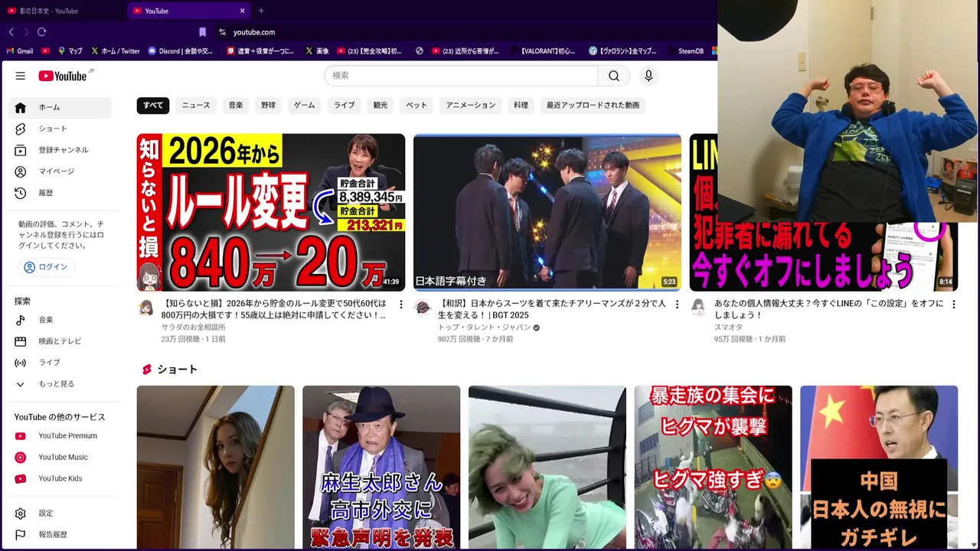
Task: Open the Discord bookmark
Action: point(181,51)
